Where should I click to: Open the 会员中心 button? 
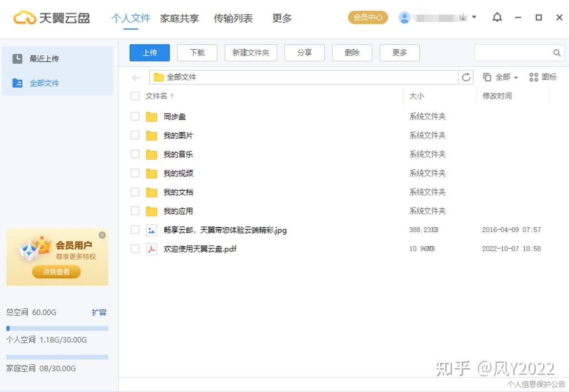tap(368, 17)
